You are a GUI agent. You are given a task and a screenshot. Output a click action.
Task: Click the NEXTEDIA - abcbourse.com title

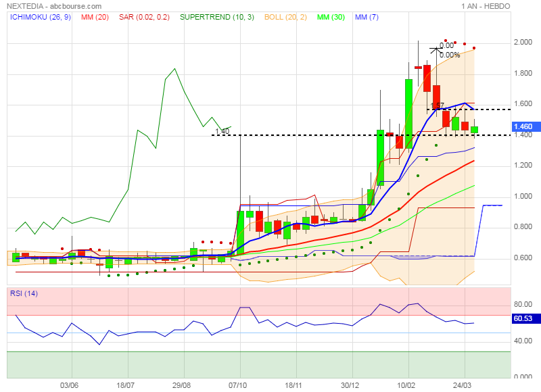pos(54,6)
